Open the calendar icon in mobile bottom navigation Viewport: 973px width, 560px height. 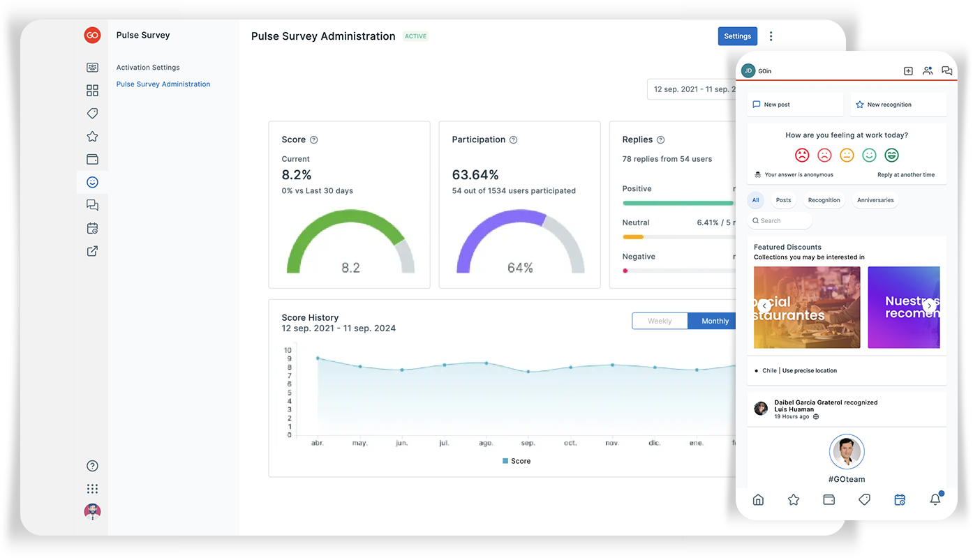click(x=900, y=499)
